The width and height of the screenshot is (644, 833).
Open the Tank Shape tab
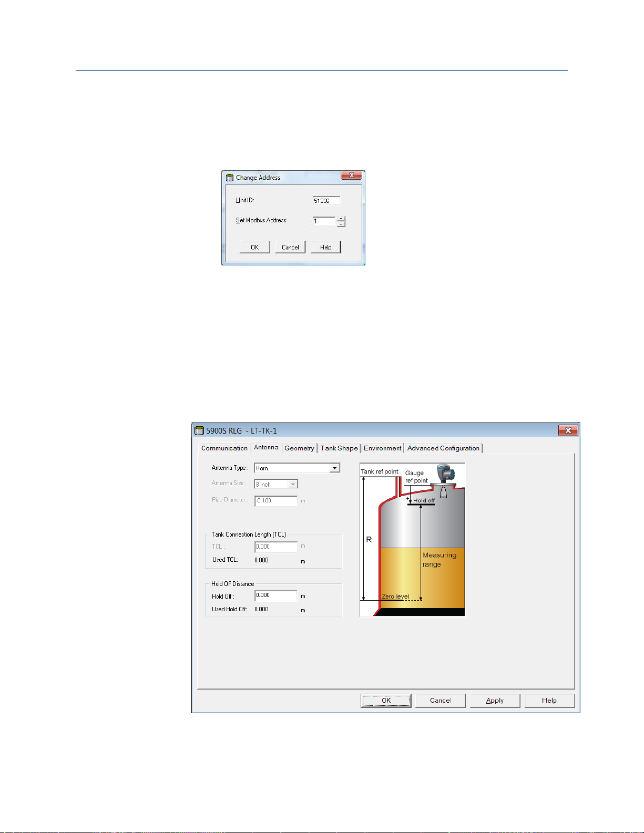pyautogui.click(x=339, y=448)
